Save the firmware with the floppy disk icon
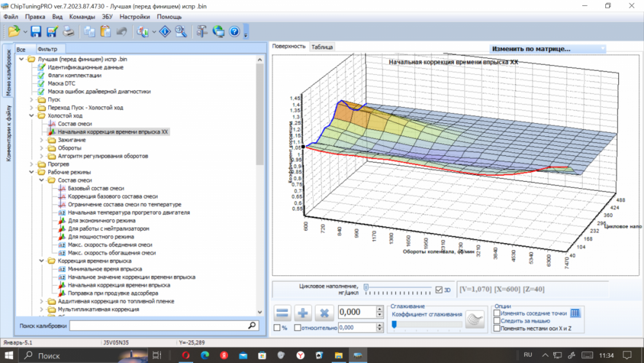The width and height of the screenshot is (644, 363). click(36, 31)
